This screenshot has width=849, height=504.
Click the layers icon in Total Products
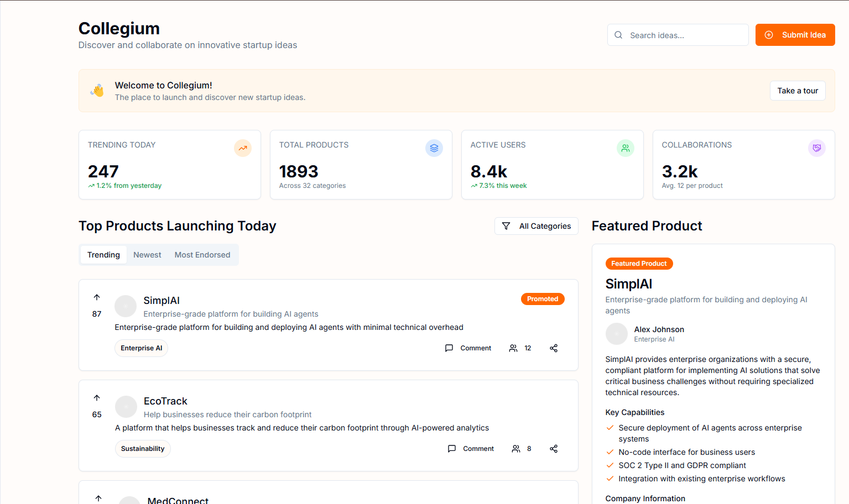pos(434,148)
